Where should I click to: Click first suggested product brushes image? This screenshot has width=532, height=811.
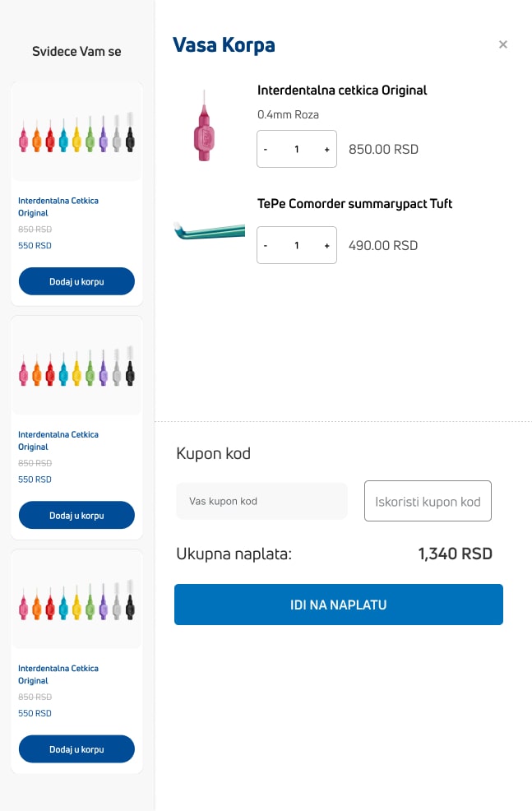(76, 133)
